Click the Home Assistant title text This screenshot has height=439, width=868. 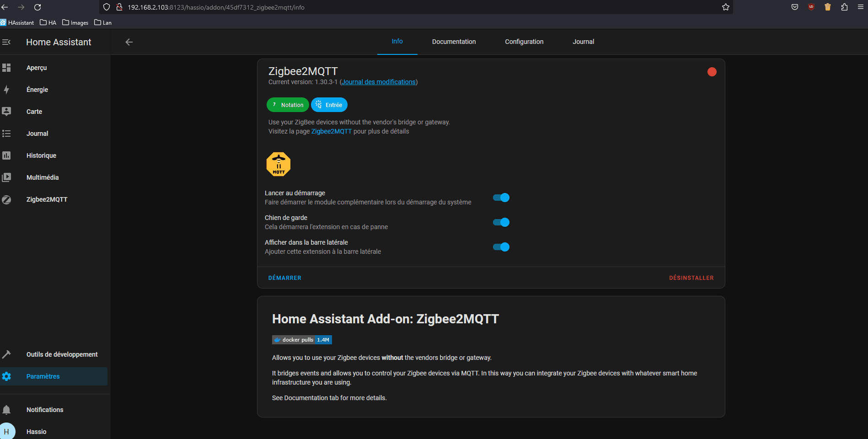[59, 42]
